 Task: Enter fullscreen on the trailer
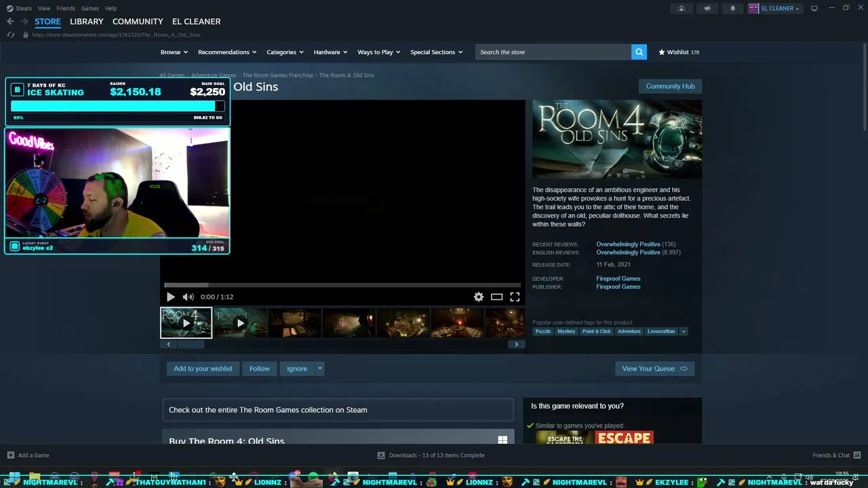[x=515, y=297]
